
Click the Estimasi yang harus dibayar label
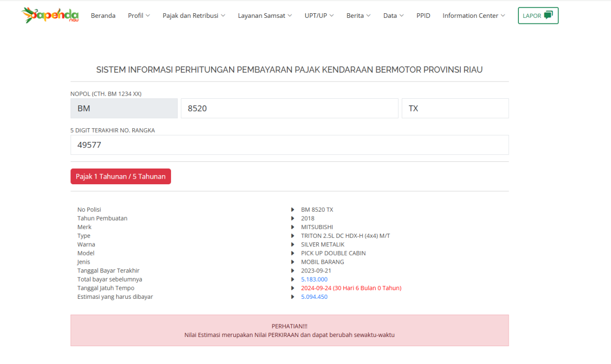coord(115,297)
